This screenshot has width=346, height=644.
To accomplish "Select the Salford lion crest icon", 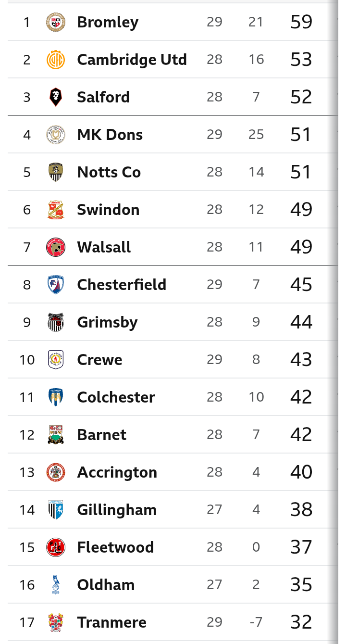I will 56,97.
